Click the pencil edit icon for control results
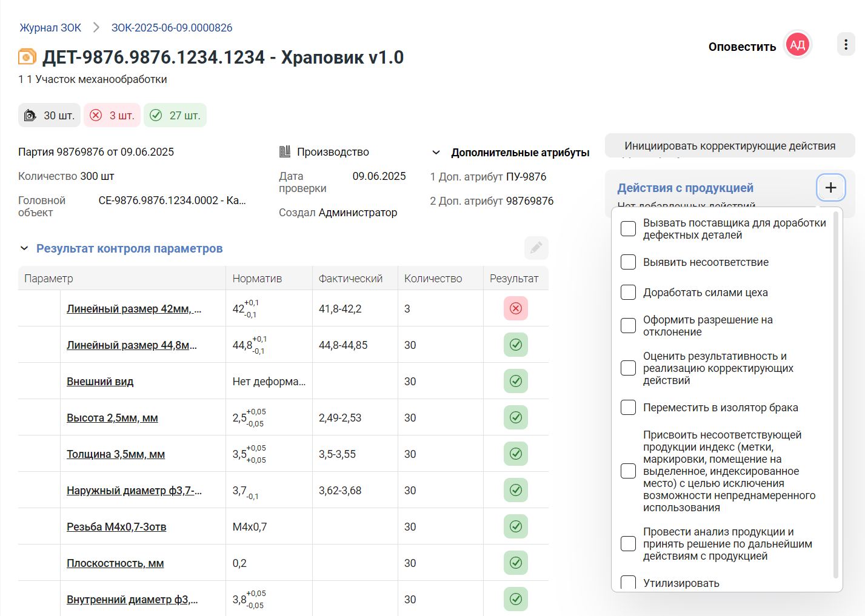 [536, 248]
